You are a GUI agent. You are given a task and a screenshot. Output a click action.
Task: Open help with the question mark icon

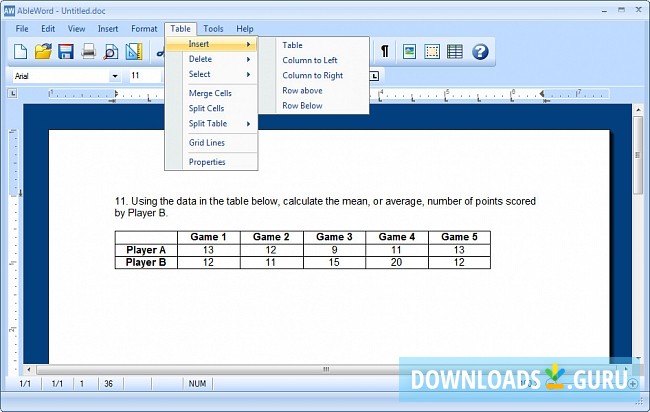click(x=480, y=52)
